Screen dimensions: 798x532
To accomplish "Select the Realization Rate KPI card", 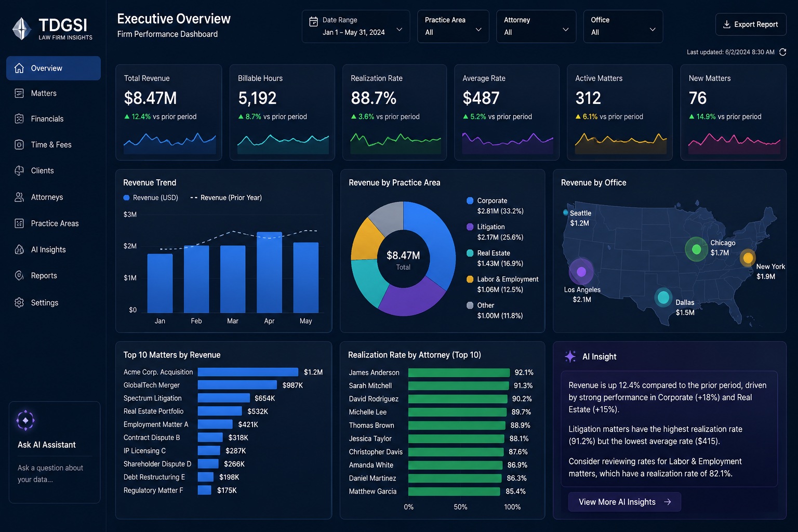I will (395, 112).
